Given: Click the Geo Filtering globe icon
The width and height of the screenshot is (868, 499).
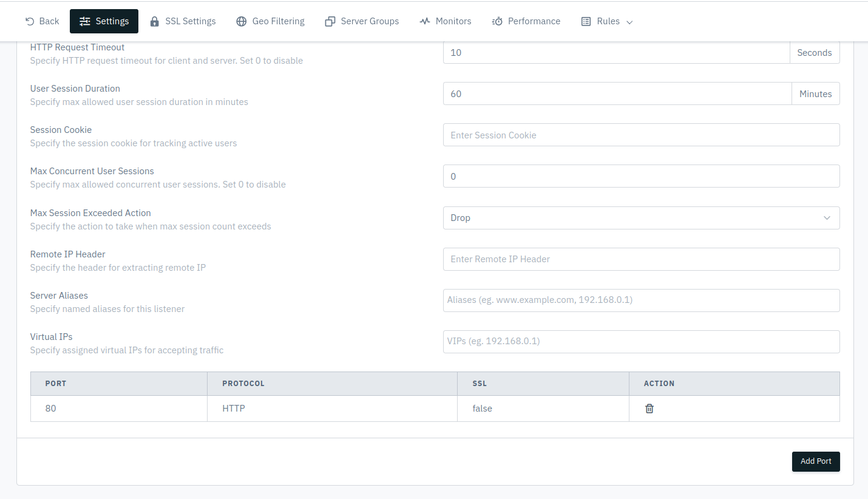Looking at the screenshot, I should click(x=241, y=21).
